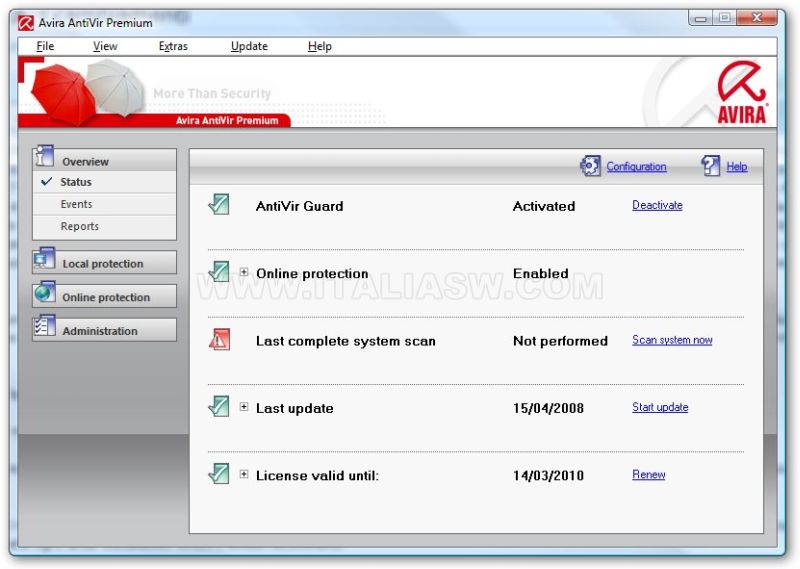The image size is (800, 569).
Task: Click the Last complete system scan label
Action: 346,341
